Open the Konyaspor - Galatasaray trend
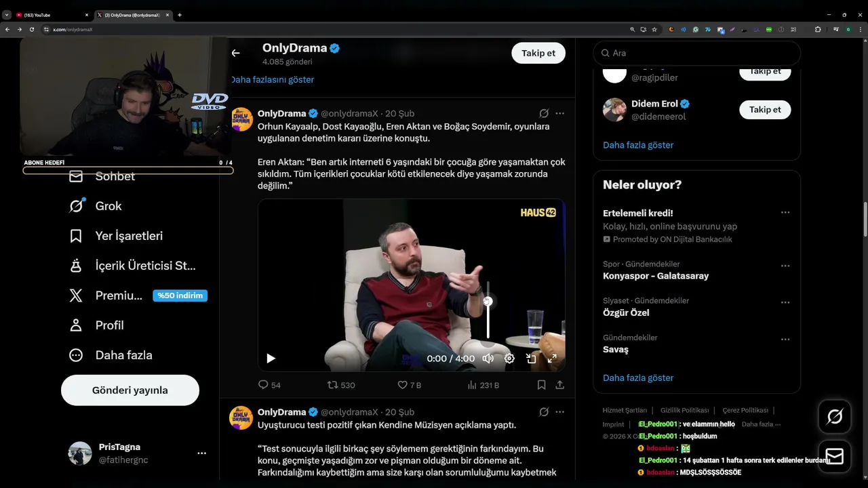Screen dimensions: 868x488 (656, 276)
